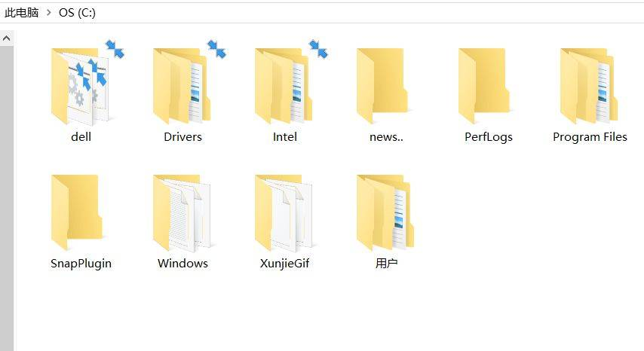Click the 用户 folder name label
The image size is (644, 351).
(x=387, y=264)
